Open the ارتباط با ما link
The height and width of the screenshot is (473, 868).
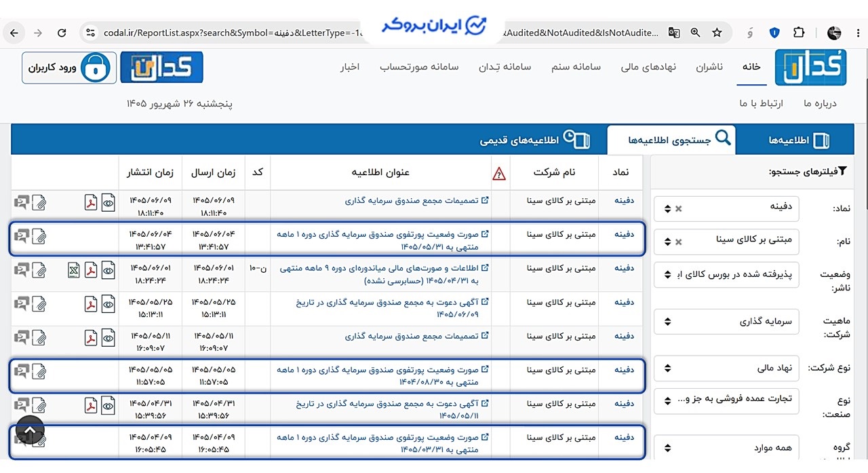pos(761,103)
